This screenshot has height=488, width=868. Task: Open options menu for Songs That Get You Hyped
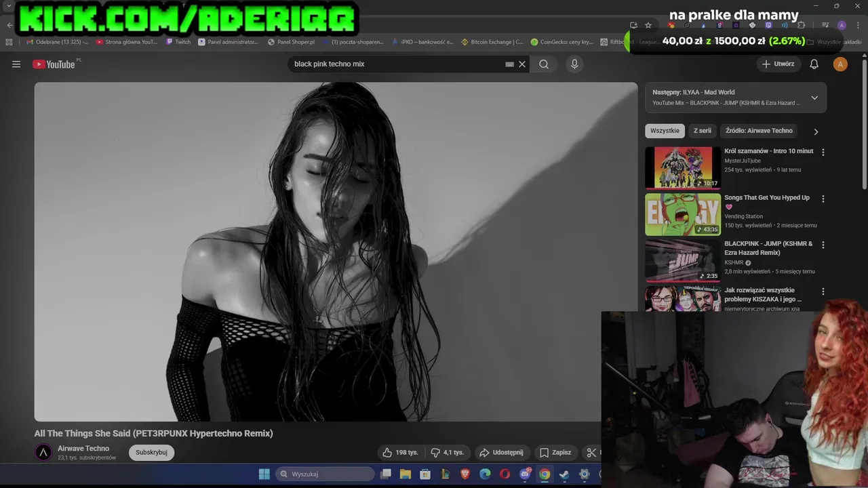point(823,199)
